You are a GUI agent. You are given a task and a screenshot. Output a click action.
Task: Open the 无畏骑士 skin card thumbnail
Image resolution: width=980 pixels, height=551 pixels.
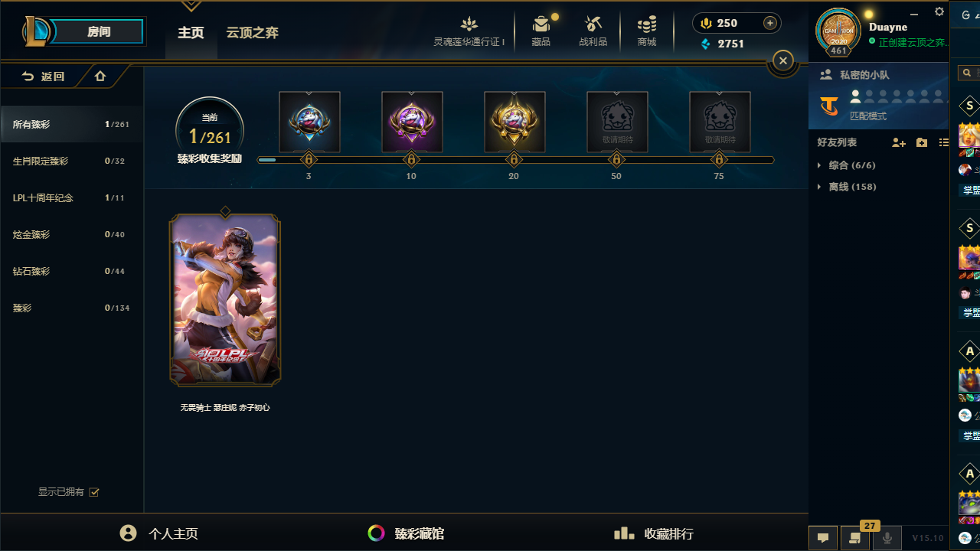(225, 299)
